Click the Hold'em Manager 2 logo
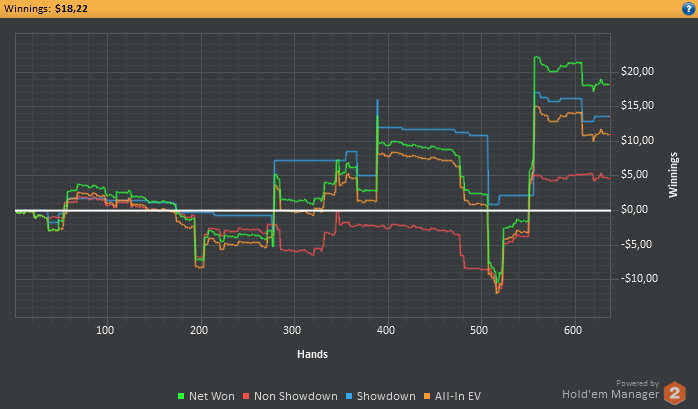This screenshot has height=409, width=698. coord(674,393)
